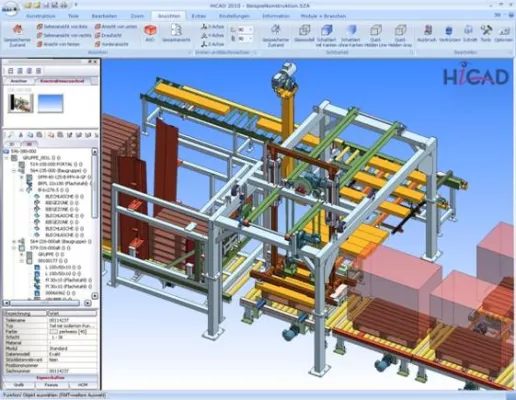This screenshot has height=400, width=516.
Task: Switch to Vorderansicht front view
Action: click(x=112, y=44)
